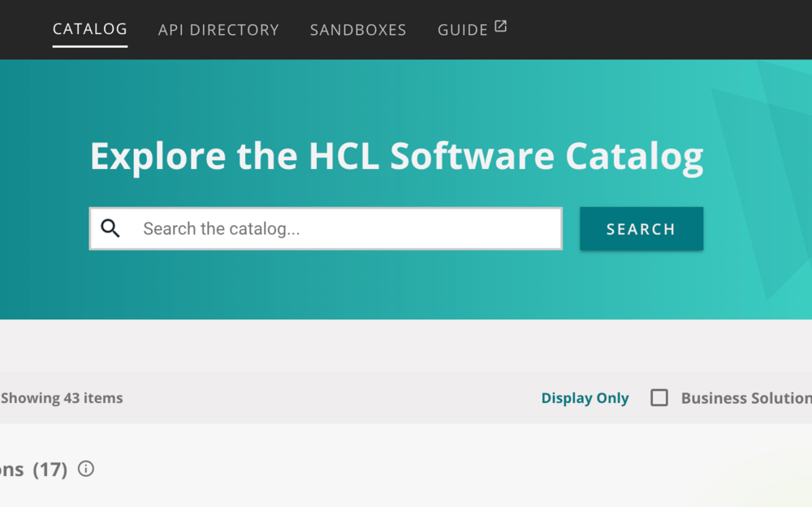Click the magnifying glass icon in search box
Screen dimensions: 812x507
pyautogui.click(x=110, y=228)
